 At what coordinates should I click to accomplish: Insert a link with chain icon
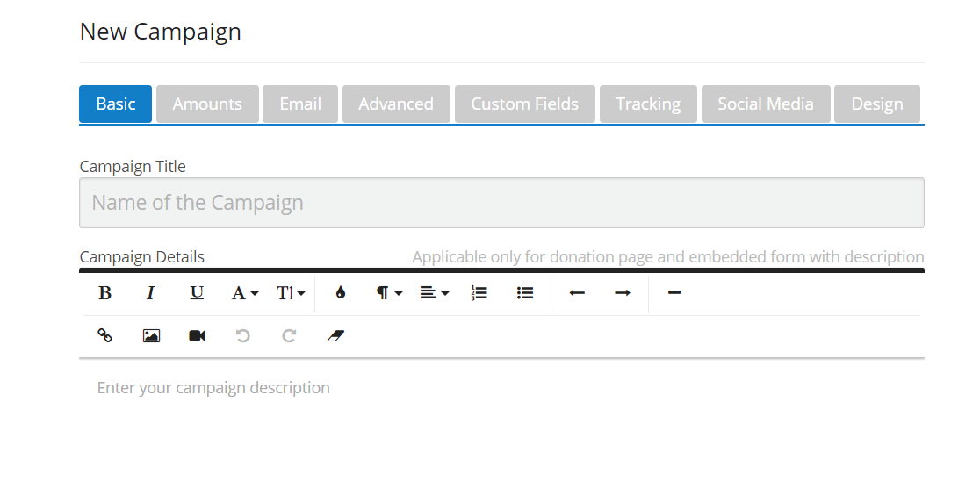(x=104, y=335)
